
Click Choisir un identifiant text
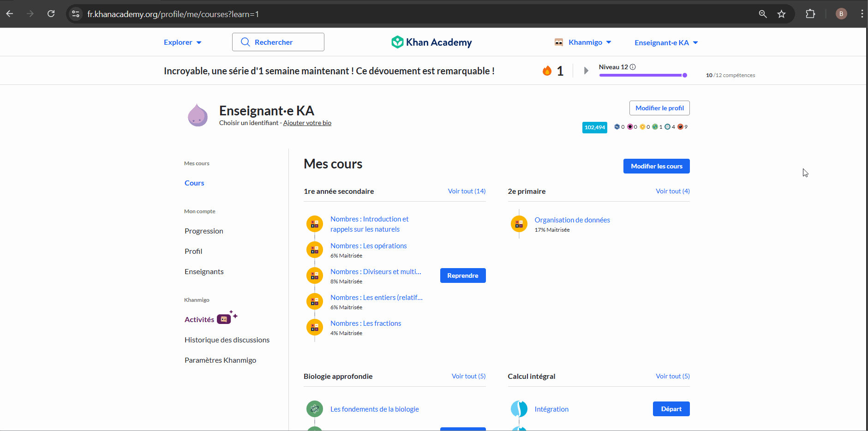pos(249,123)
